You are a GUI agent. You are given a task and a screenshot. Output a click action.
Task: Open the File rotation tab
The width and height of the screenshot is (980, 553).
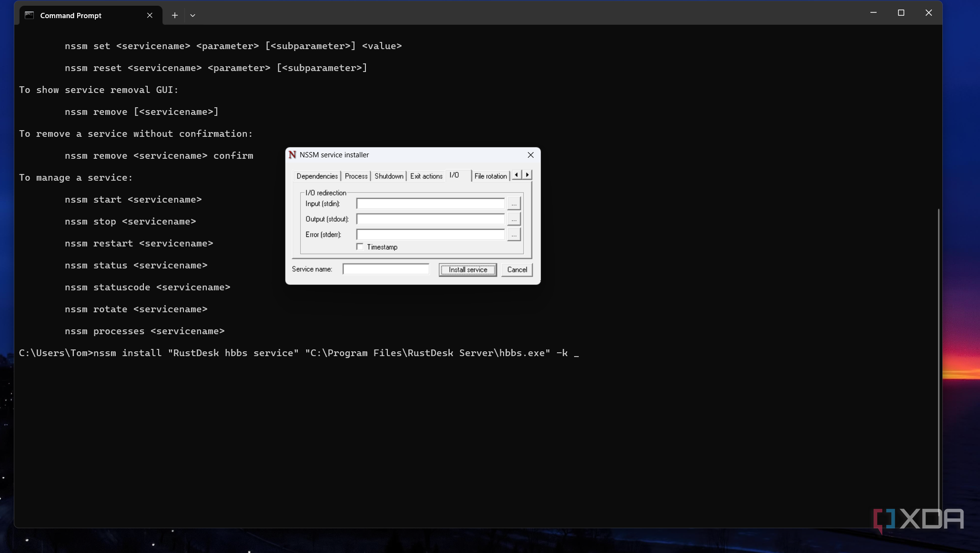click(490, 176)
